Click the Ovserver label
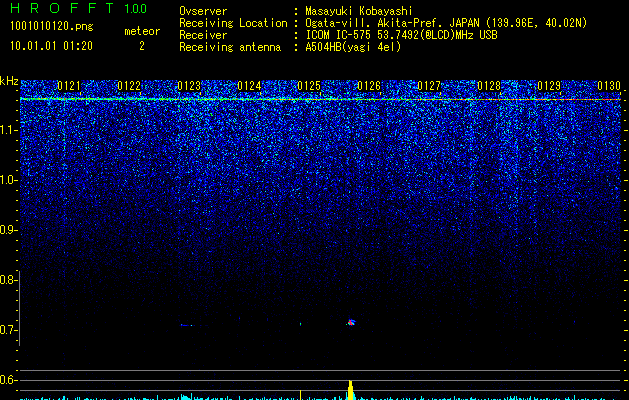This screenshot has height=400, width=629. tap(203, 11)
